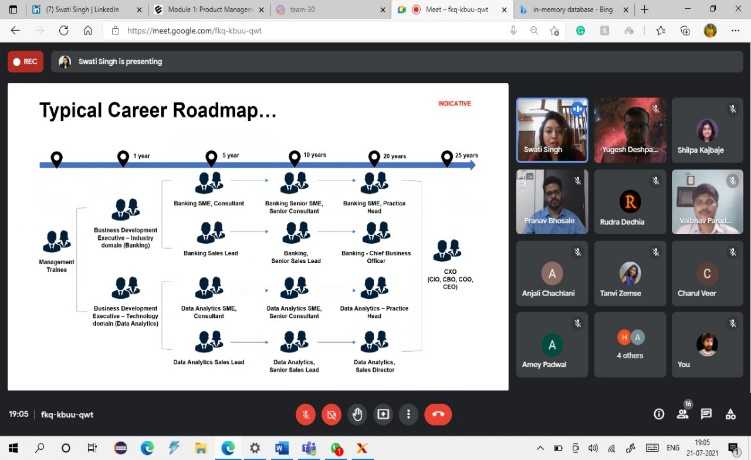Open Microsoft Word from the taskbar
751x460 pixels.
pyautogui.click(x=281, y=448)
